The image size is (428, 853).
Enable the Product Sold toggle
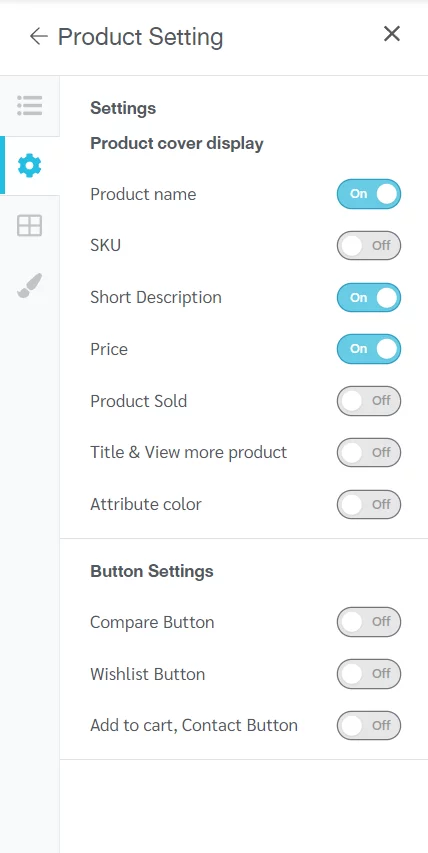(369, 401)
